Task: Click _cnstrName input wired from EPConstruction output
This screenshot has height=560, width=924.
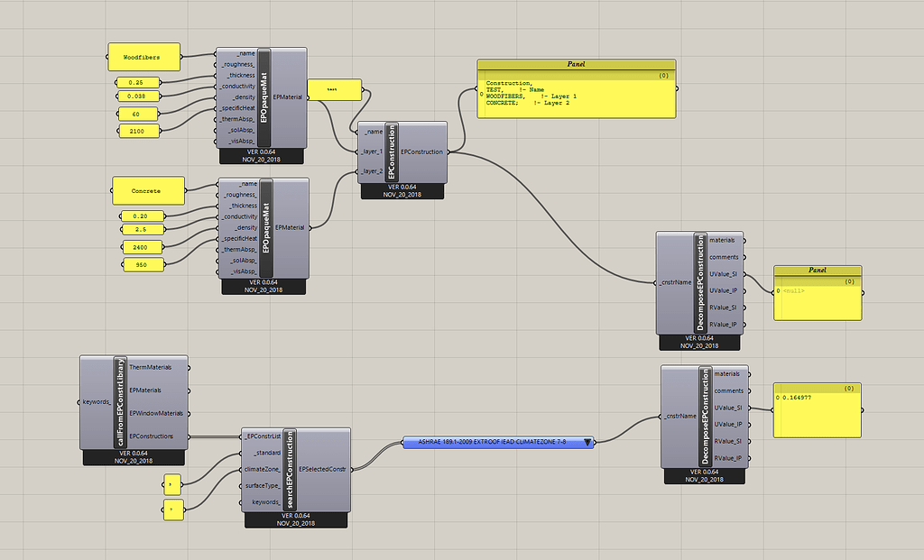Action: (x=675, y=282)
